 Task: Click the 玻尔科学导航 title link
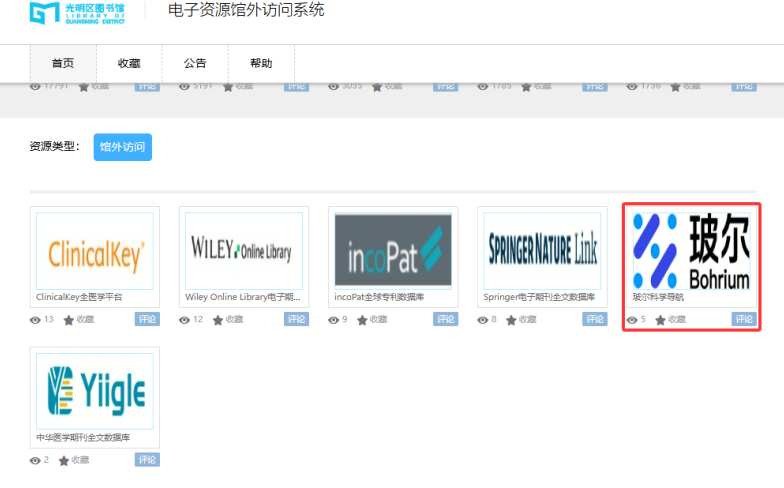pyautogui.click(x=658, y=297)
